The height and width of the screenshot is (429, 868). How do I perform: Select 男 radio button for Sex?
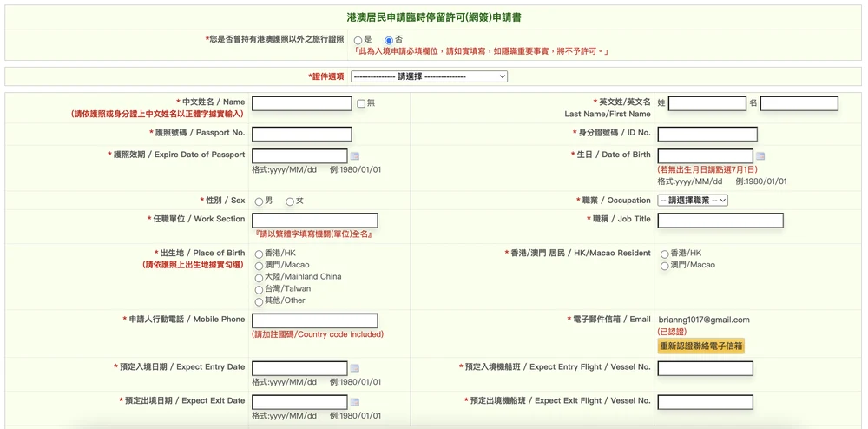pos(259,201)
